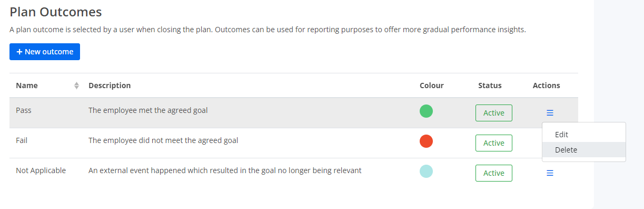
Task: Click the Description column header
Action: [x=110, y=85]
